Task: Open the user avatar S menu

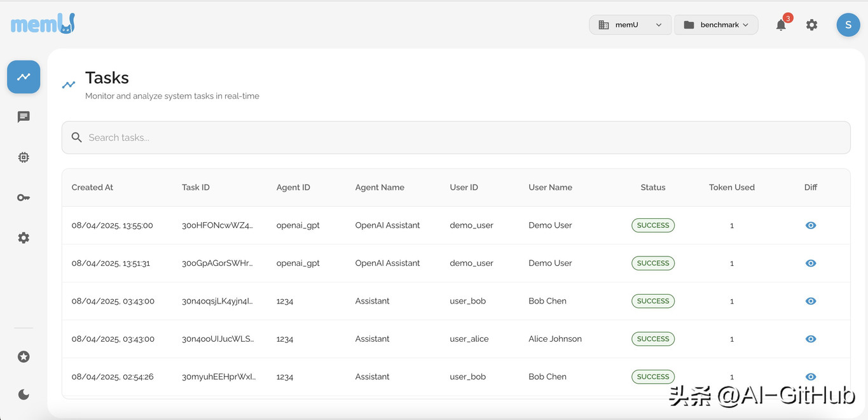Action: point(848,25)
